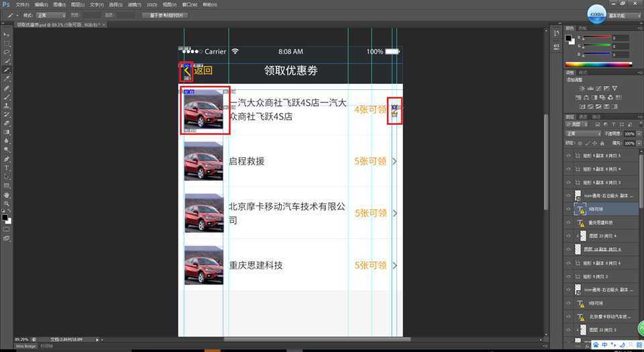
Task: Add a Hue/Saturation adjustment
Action: click(x=578, y=97)
